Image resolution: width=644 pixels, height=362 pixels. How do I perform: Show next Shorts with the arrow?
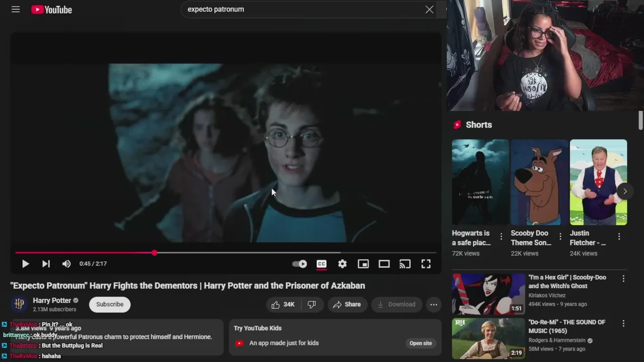(624, 191)
